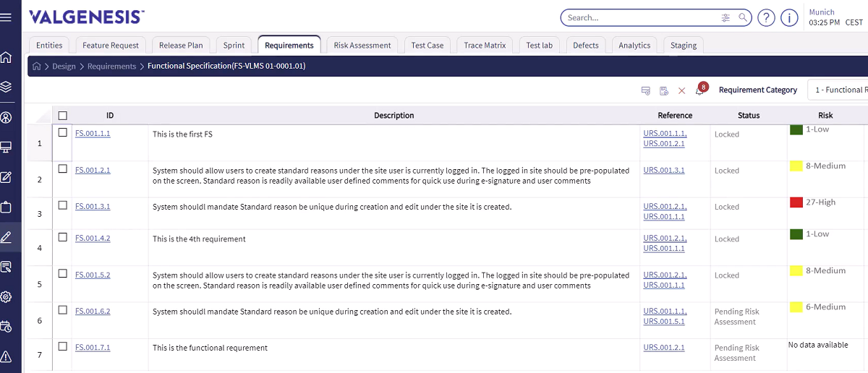Switch to the Risk Assessment tab

coord(362,46)
